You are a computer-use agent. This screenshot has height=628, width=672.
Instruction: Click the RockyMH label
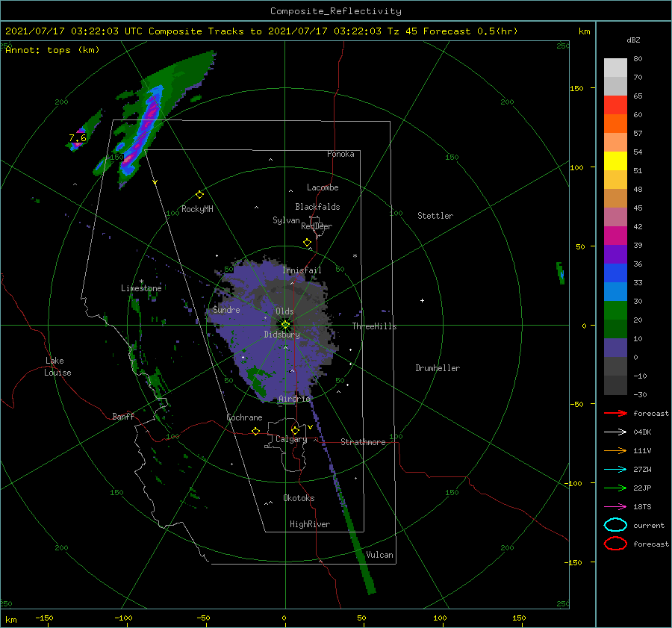(x=197, y=209)
